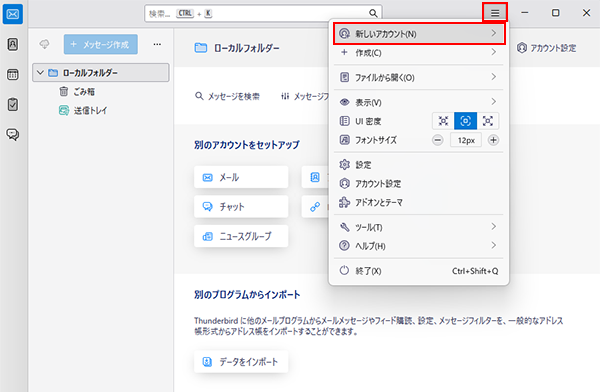Click chevron arrow on 新しいアカウント row
Viewport: 600px width, 392px height.
pyautogui.click(x=494, y=33)
